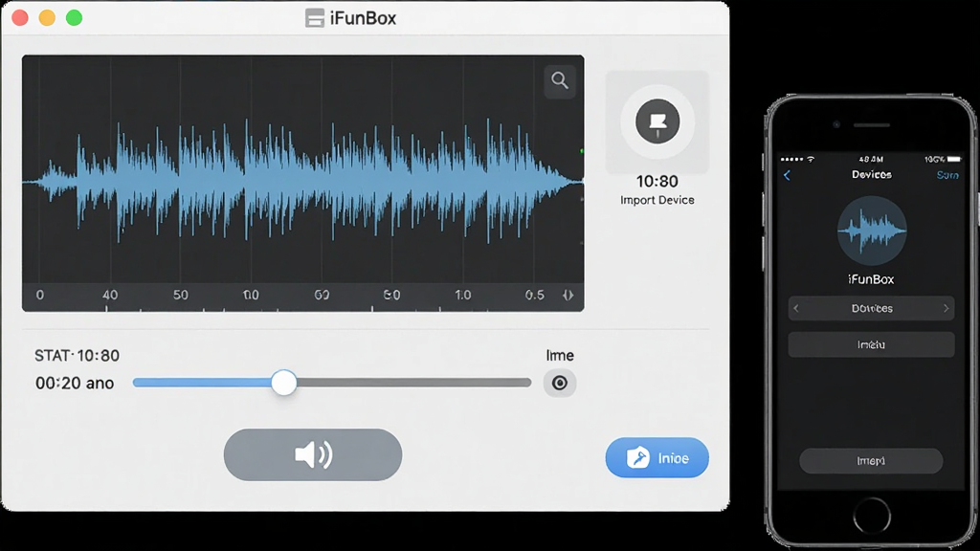The height and width of the screenshot is (551, 980).
Task: Click the 'STAT· 10:80' text
Action: pyautogui.click(x=77, y=356)
